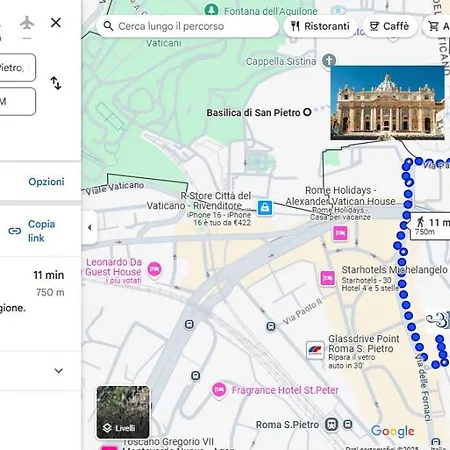Click the Fragrance Hotel St.Peter pin
This screenshot has width=450, height=450.
click(219, 390)
